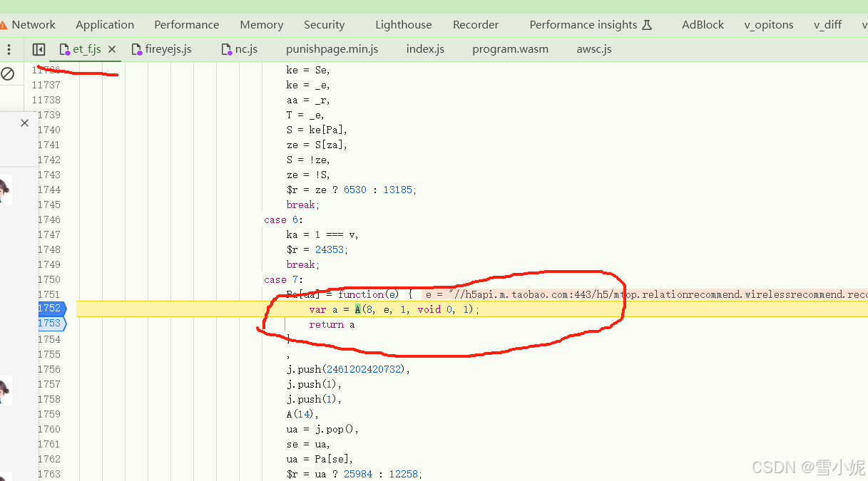Click the fireyejs.js file icon

pos(137,49)
